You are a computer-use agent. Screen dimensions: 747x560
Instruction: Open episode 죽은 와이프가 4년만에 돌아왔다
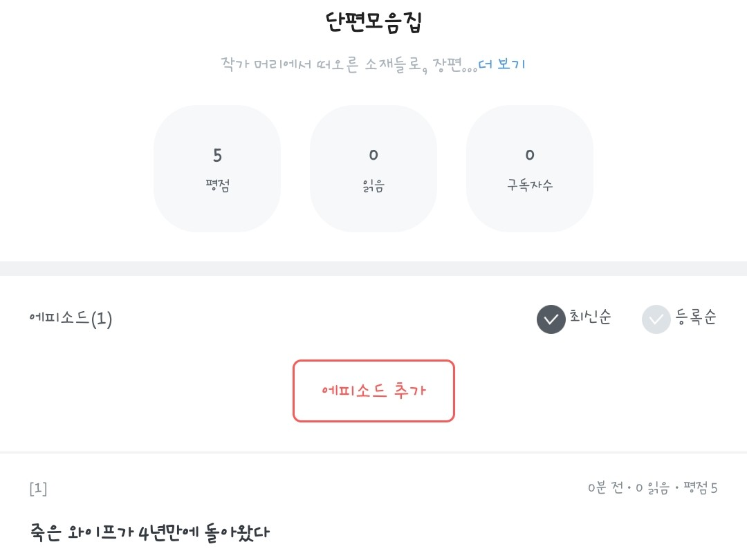click(149, 533)
